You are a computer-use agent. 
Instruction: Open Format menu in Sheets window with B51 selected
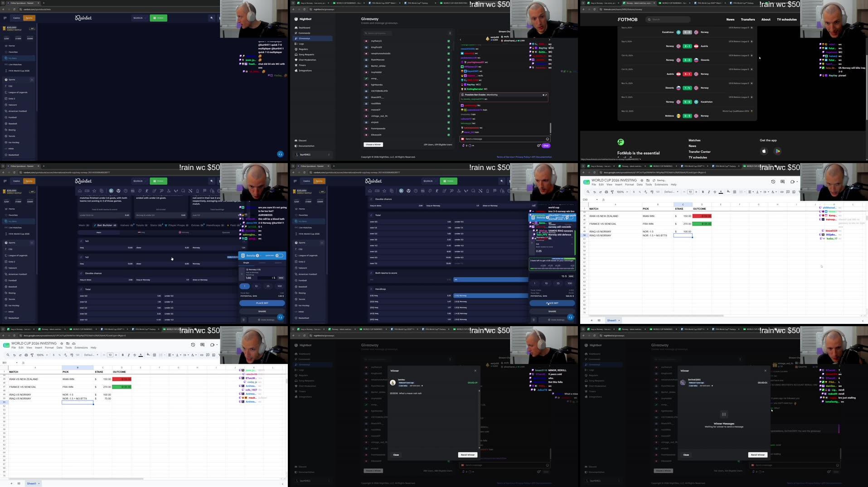point(49,347)
